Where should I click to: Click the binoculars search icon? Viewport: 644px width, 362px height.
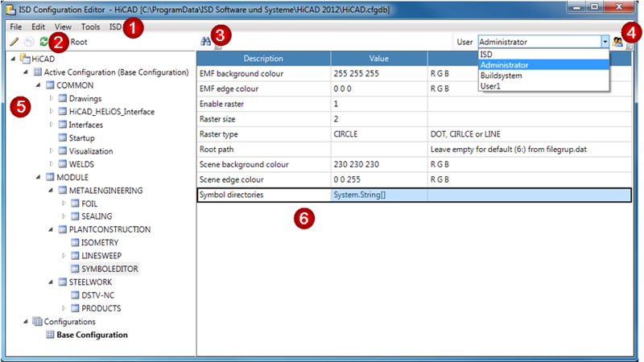206,41
